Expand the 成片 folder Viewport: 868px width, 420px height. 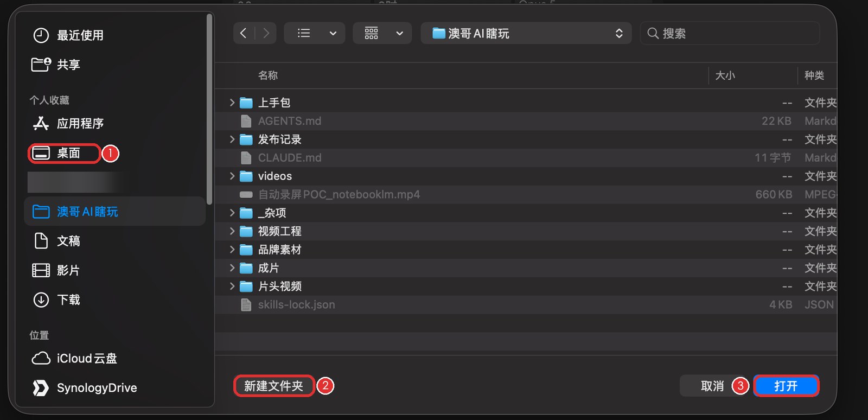coord(232,268)
